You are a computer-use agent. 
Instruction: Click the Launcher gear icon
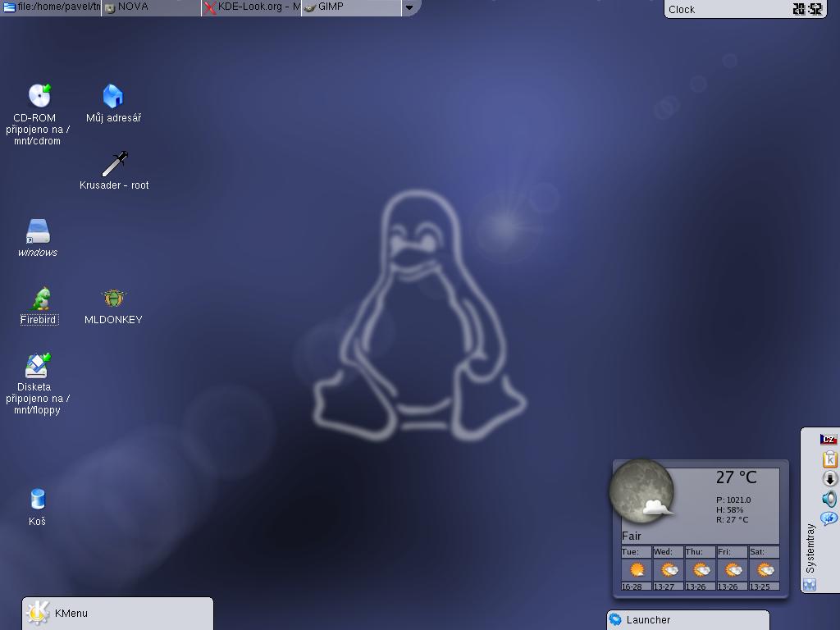(615, 620)
